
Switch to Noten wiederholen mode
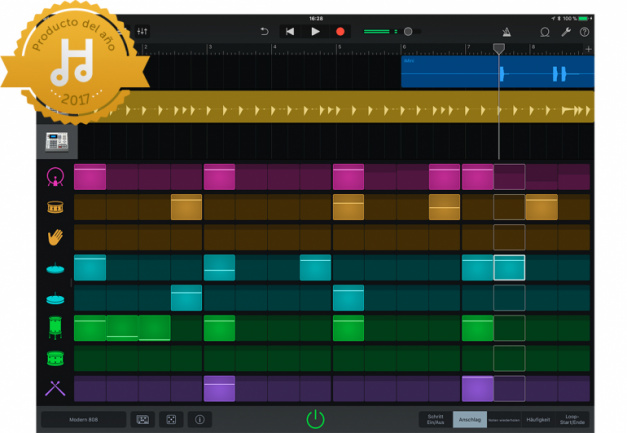pyautogui.click(x=504, y=420)
